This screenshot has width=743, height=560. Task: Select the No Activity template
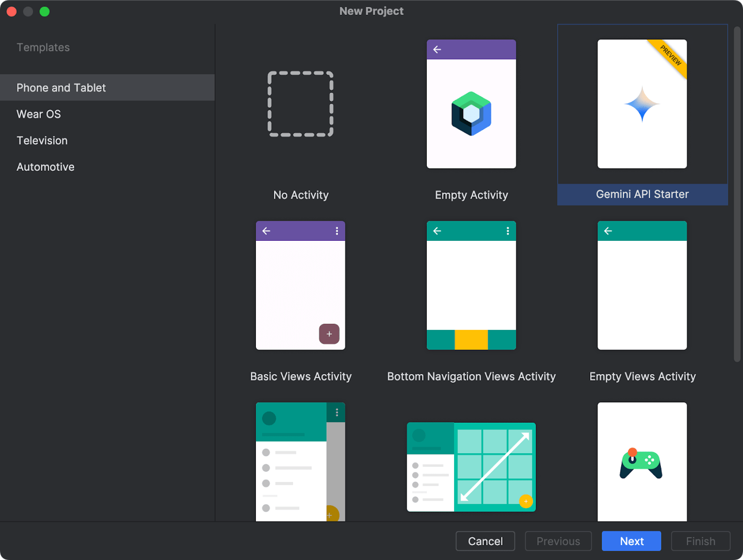[x=300, y=104]
